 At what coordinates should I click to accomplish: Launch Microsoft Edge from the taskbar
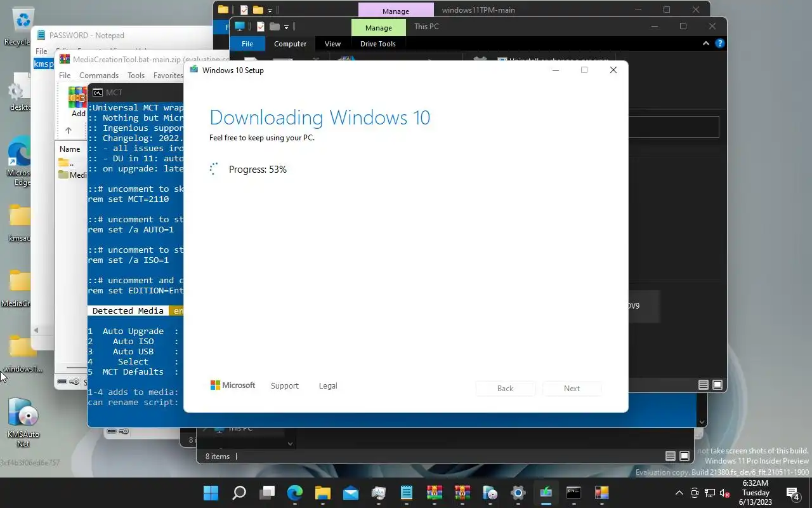(295, 493)
